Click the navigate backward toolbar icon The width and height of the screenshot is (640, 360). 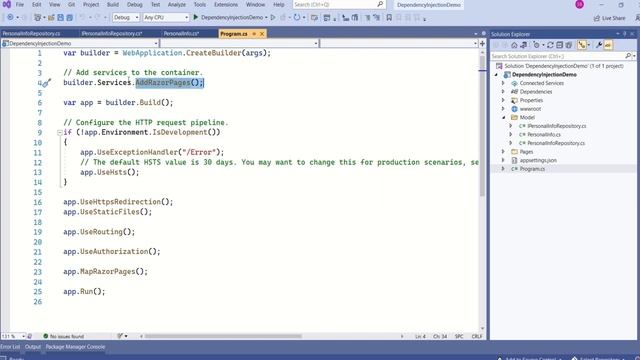[x=10, y=18]
